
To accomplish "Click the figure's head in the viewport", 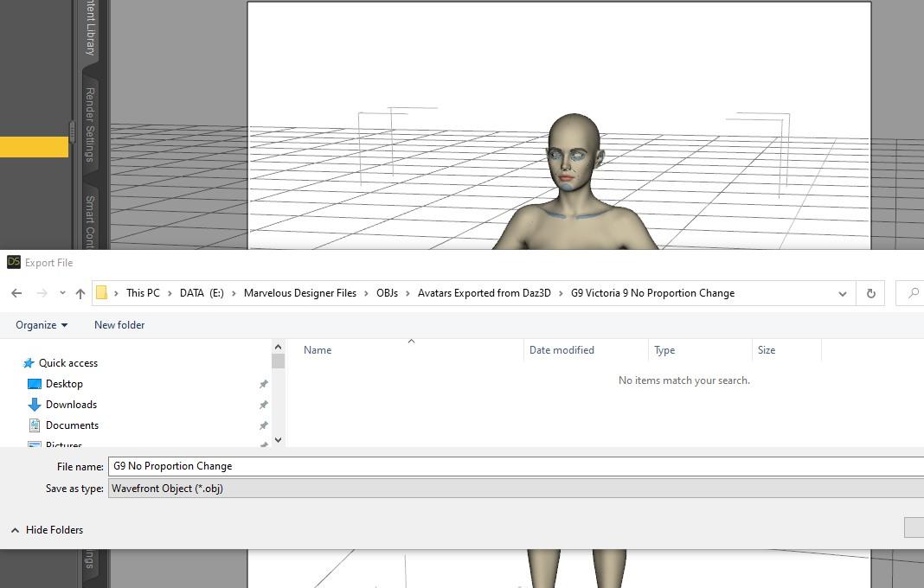I will [574, 151].
